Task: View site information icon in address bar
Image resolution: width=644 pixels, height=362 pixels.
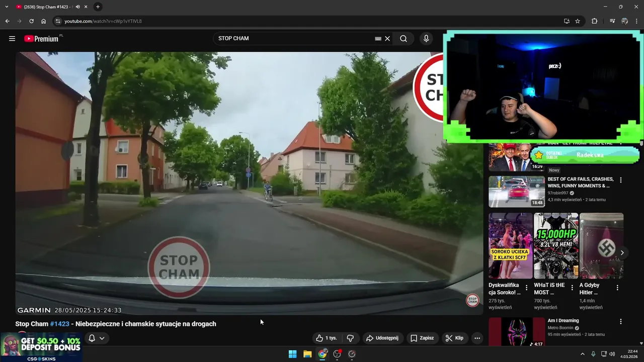Action: point(58,21)
